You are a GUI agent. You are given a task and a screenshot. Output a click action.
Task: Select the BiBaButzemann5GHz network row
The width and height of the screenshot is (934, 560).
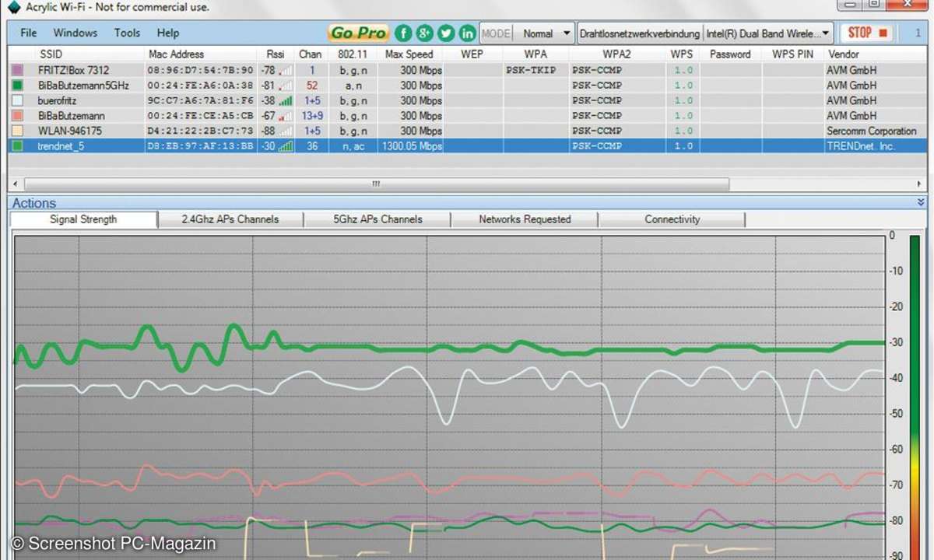(467, 86)
